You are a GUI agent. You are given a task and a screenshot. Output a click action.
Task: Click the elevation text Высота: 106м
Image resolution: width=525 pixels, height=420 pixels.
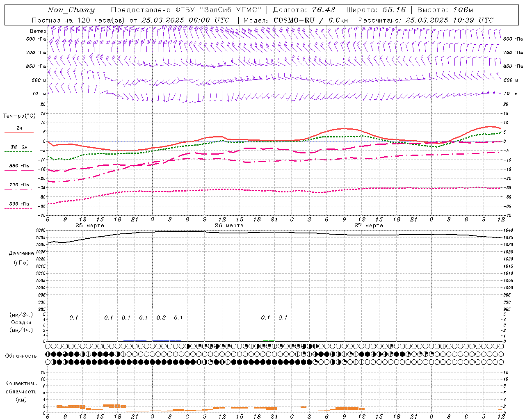445,10
